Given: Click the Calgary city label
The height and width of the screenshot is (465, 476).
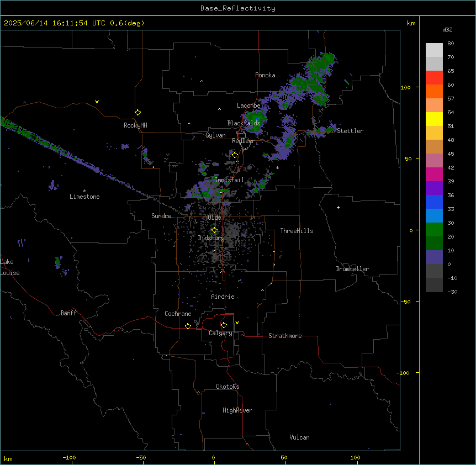Looking at the screenshot, I should coord(220,333).
